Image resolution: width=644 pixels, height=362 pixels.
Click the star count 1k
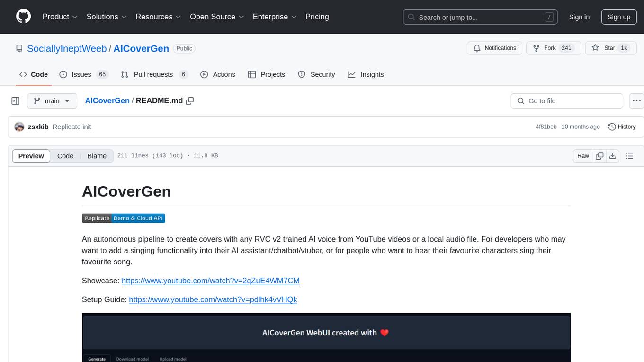pyautogui.click(x=624, y=48)
